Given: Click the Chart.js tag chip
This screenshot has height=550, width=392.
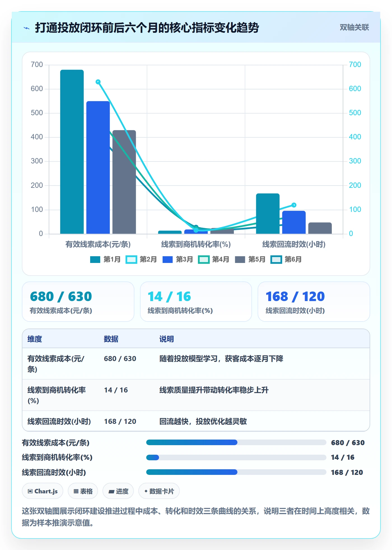Looking at the screenshot, I should (x=43, y=491).
